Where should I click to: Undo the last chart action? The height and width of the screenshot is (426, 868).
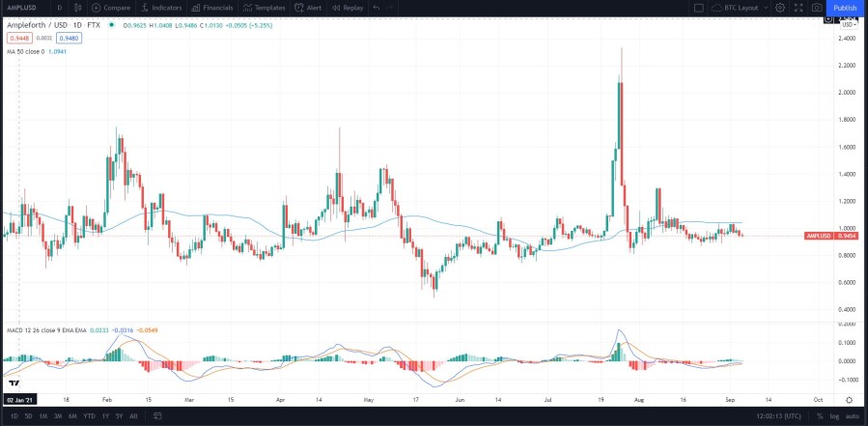[377, 8]
